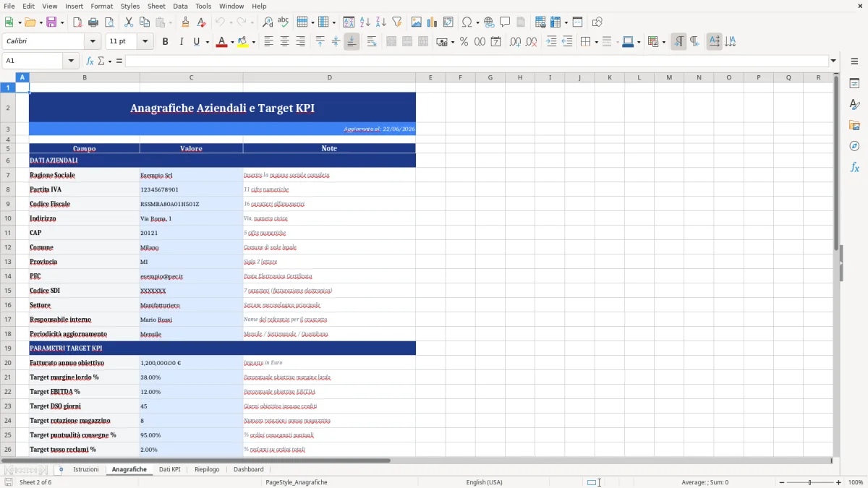Toggle Center Horizontally alignment
Viewport: 868px width, 488px height.
click(284, 42)
